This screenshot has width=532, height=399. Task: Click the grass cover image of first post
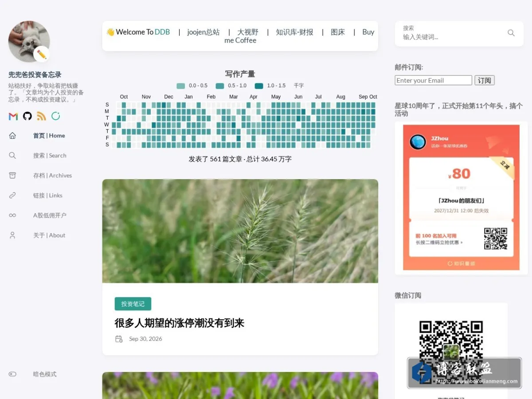(x=240, y=231)
